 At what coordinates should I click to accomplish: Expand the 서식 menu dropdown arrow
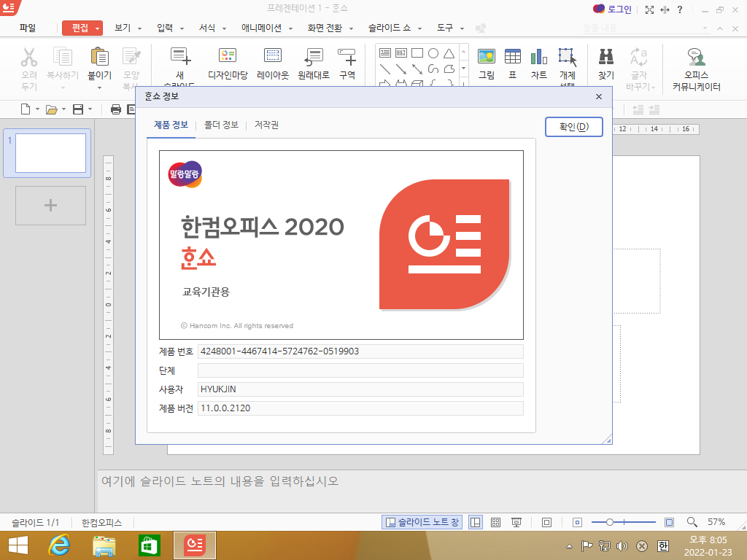(225, 28)
